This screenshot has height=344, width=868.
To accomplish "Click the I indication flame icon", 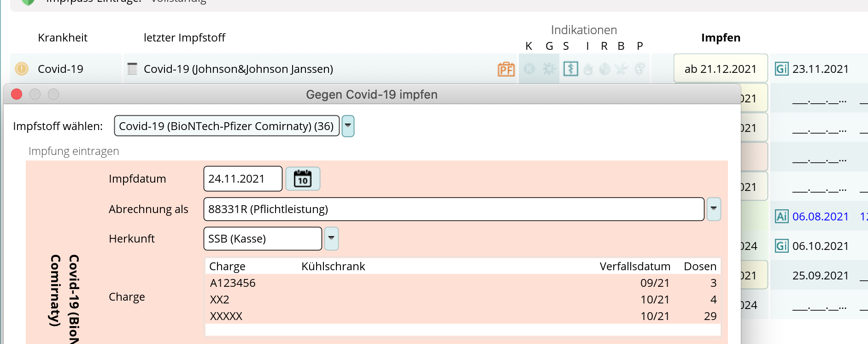I will pyautogui.click(x=588, y=69).
